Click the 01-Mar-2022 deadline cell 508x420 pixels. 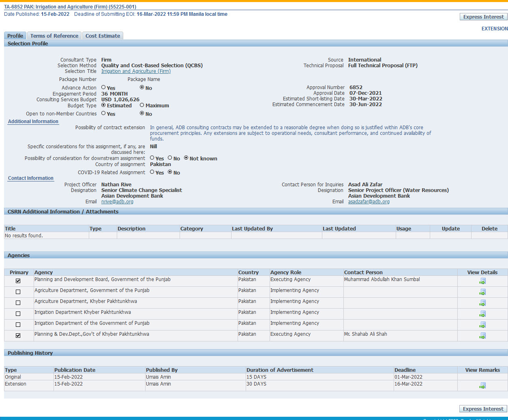tap(408, 377)
